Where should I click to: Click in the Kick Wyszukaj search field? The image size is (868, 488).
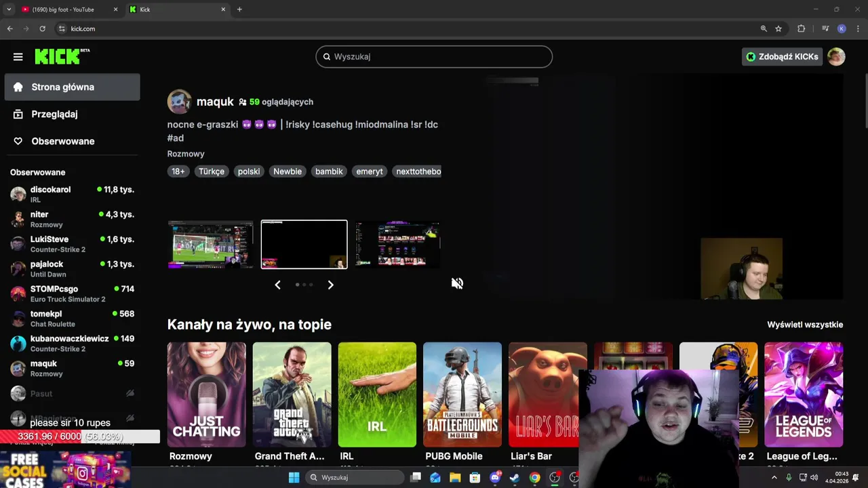(x=434, y=56)
